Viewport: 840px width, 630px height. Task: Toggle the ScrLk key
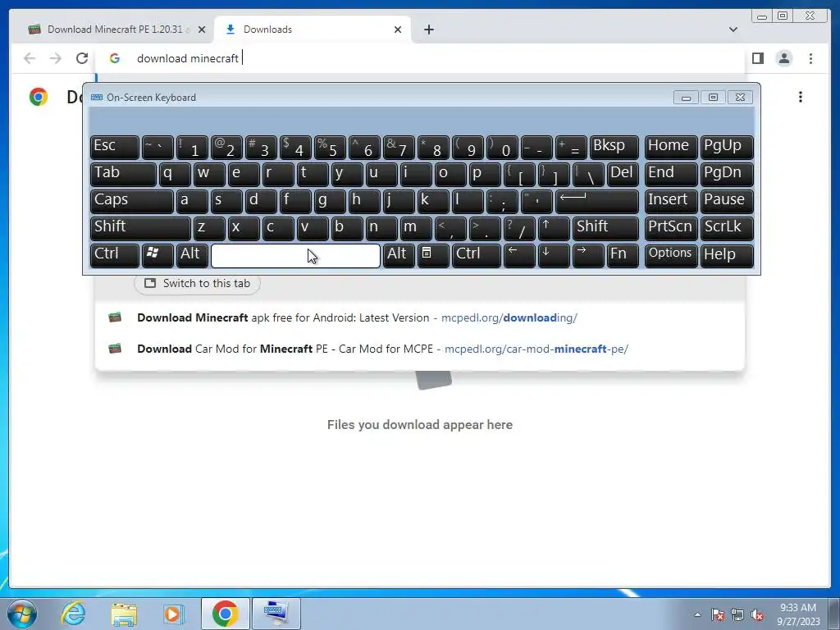click(x=727, y=228)
